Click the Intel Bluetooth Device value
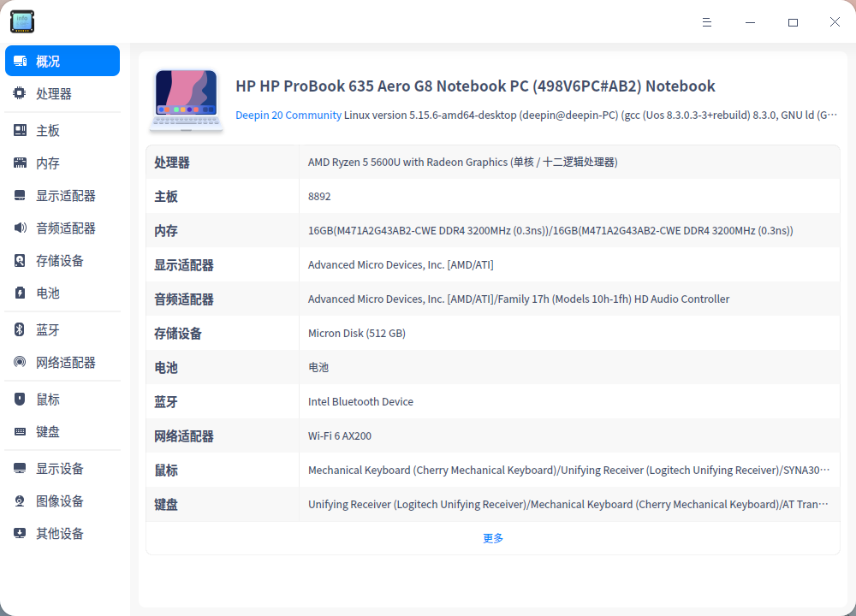Image resolution: width=856 pixels, height=616 pixels. click(360, 401)
